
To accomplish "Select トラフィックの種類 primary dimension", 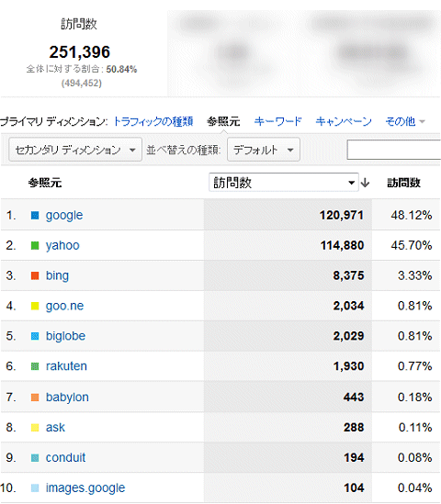I will (153, 121).
